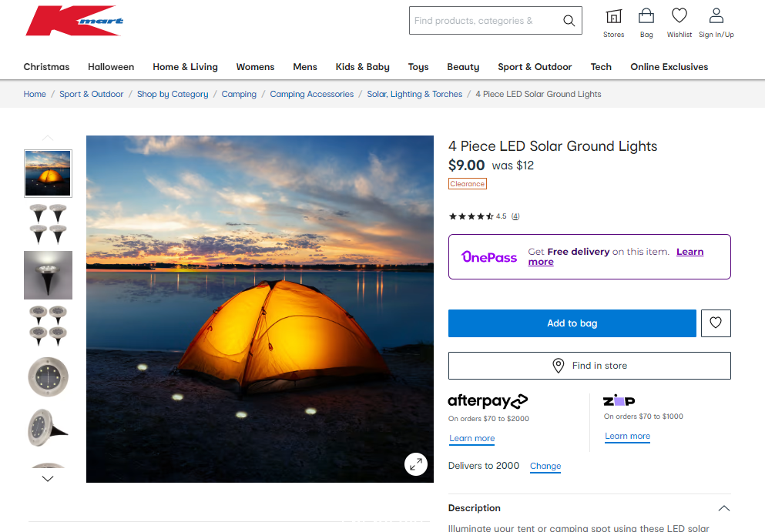Open Camping Accessories breadcrumb link
The height and width of the screenshot is (532, 765).
tap(312, 94)
